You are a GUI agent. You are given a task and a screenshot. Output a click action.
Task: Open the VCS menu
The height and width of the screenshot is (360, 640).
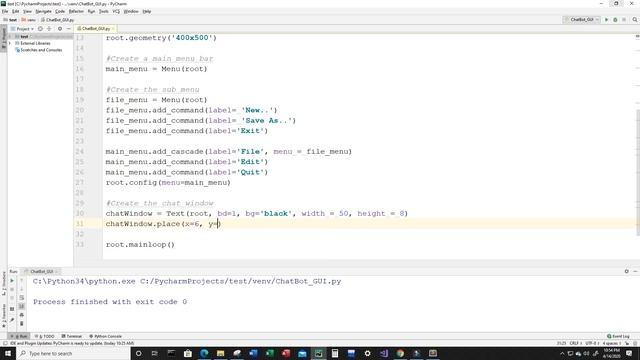coord(116,11)
